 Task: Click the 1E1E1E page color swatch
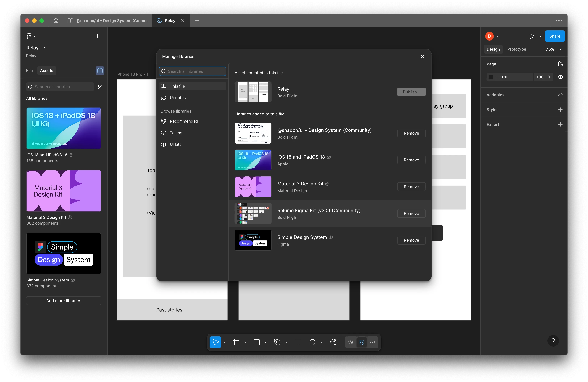491,77
